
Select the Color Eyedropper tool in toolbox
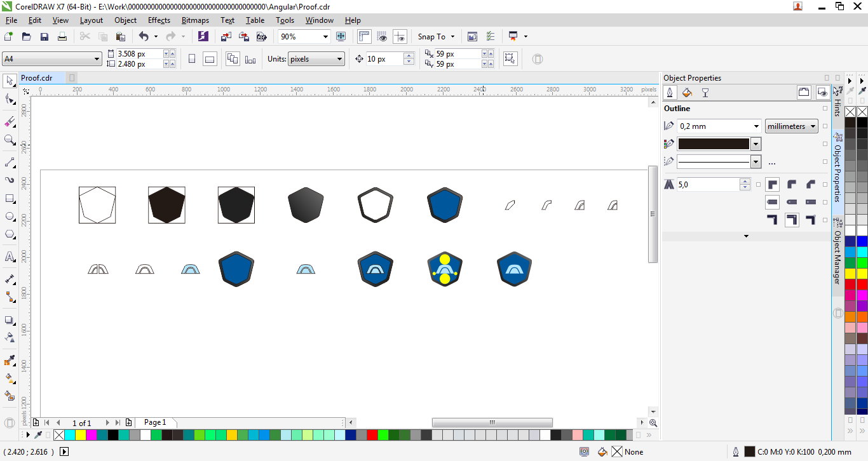(x=10, y=361)
